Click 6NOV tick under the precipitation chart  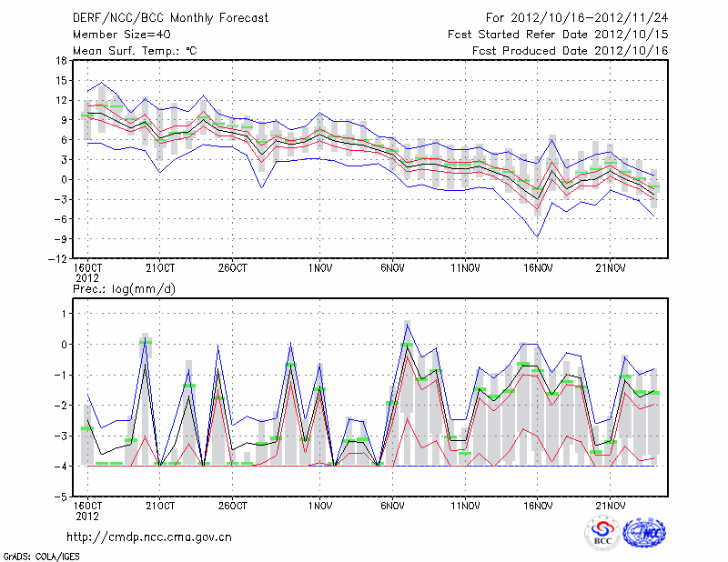point(392,505)
